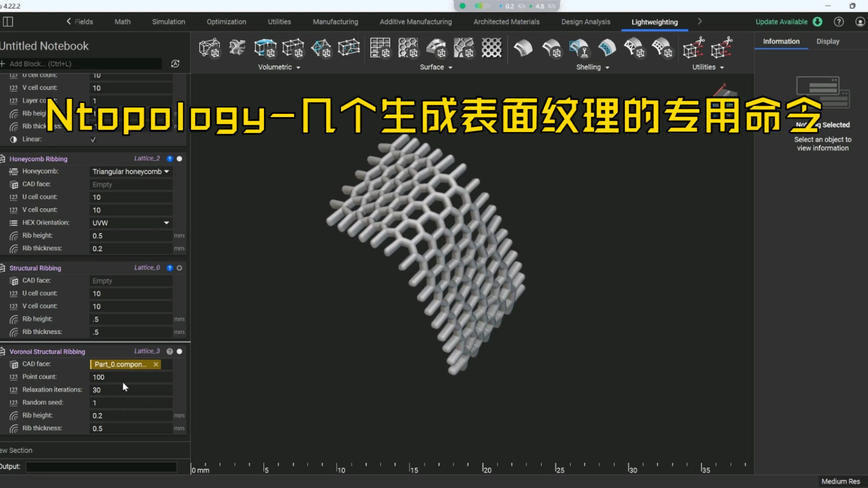Activate the Shell tool in the Shelling group
Screen dimensions: 868x488
click(x=524, y=48)
